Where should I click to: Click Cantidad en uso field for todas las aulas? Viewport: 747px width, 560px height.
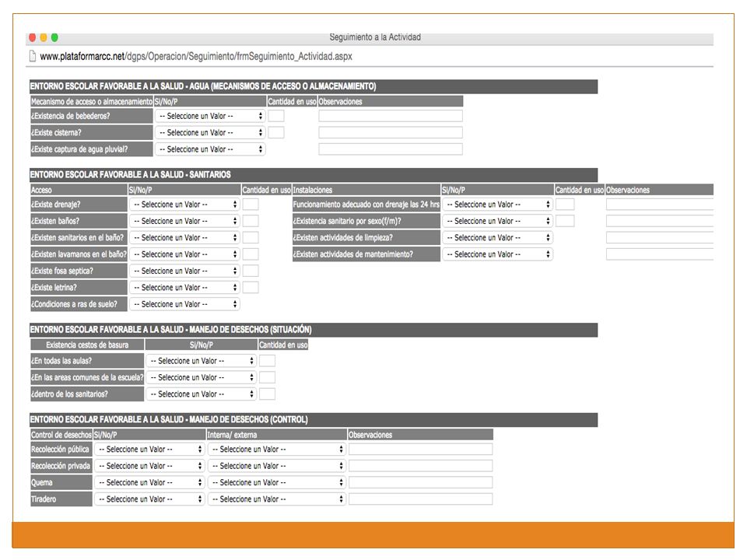pos(267,361)
